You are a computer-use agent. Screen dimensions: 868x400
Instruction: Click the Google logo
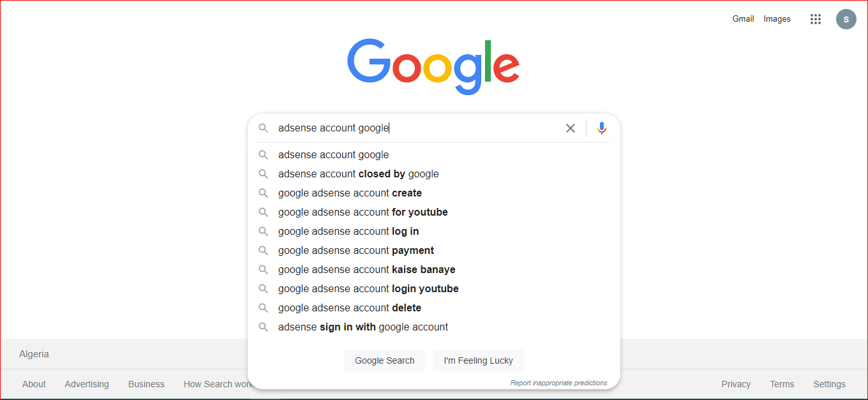pos(433,66)
